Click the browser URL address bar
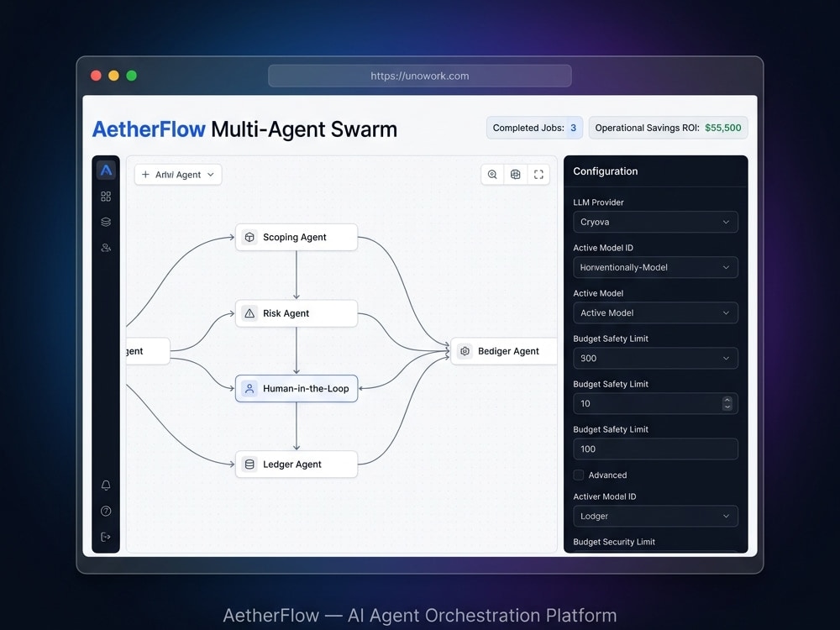The height and width of the screenshot is (630, 840). coord(419,76)
